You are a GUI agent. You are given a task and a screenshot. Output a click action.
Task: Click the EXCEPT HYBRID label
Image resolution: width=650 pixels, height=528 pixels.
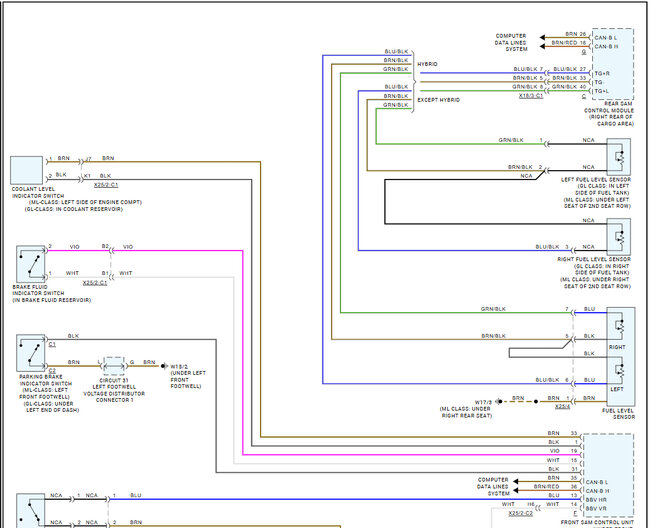[x=438, y=100]
